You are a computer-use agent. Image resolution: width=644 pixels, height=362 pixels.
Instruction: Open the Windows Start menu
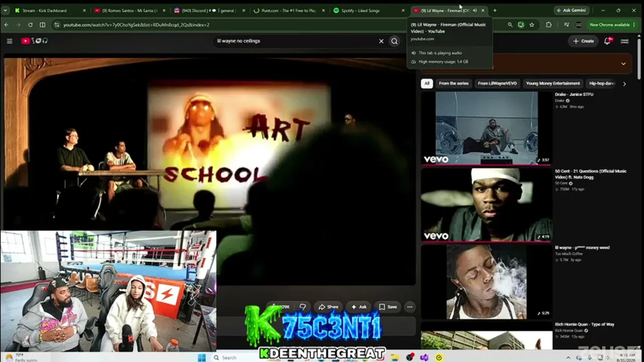(x=202, y=357)
